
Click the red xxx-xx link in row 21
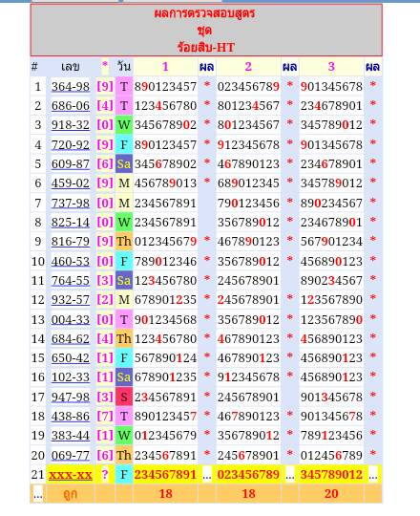point(71,475)
